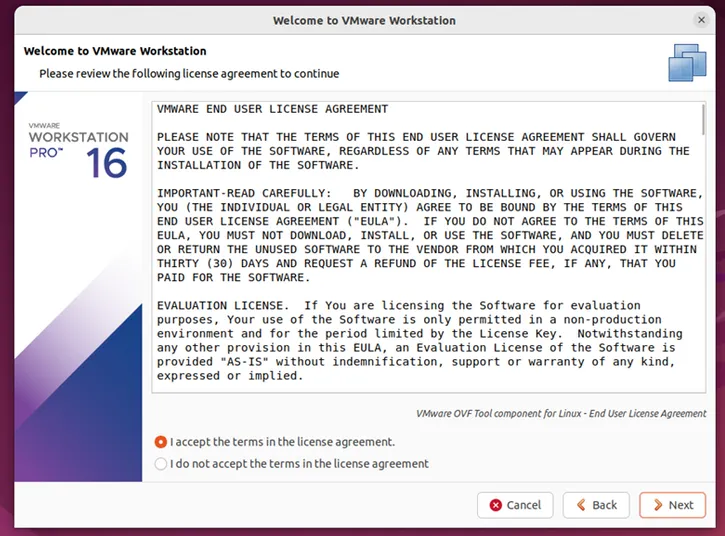The height and width of the screenshot is (536, 725).
Task: Click the "EVALUATION LICENSE." paragraph heading
Action: [223, 306]
